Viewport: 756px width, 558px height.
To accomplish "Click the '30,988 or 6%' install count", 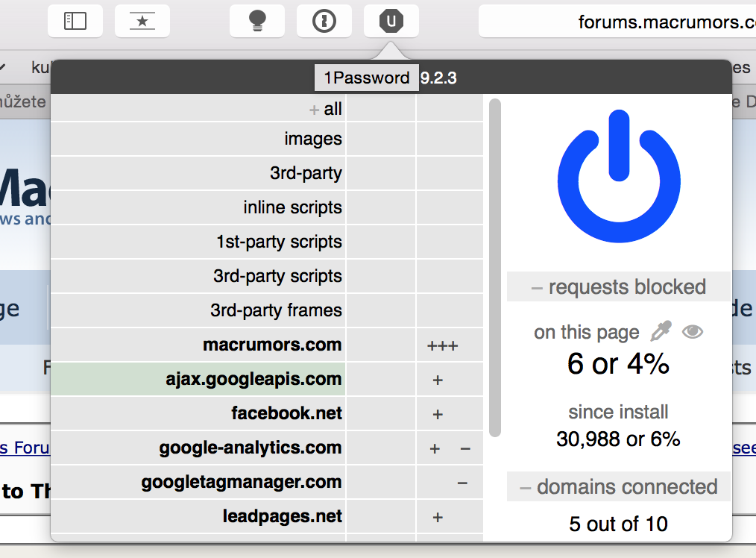I will pyautogui.click(x=618, y=439).
